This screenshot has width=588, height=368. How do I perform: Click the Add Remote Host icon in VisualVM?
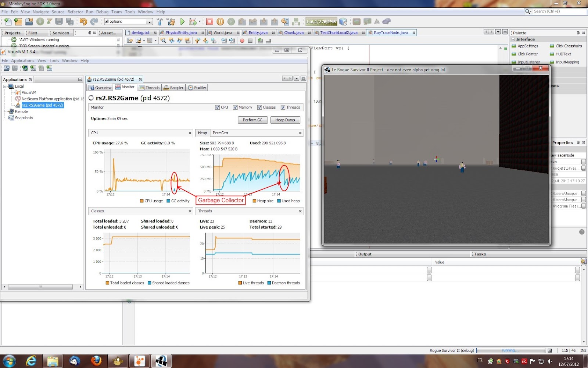point(25,68)
